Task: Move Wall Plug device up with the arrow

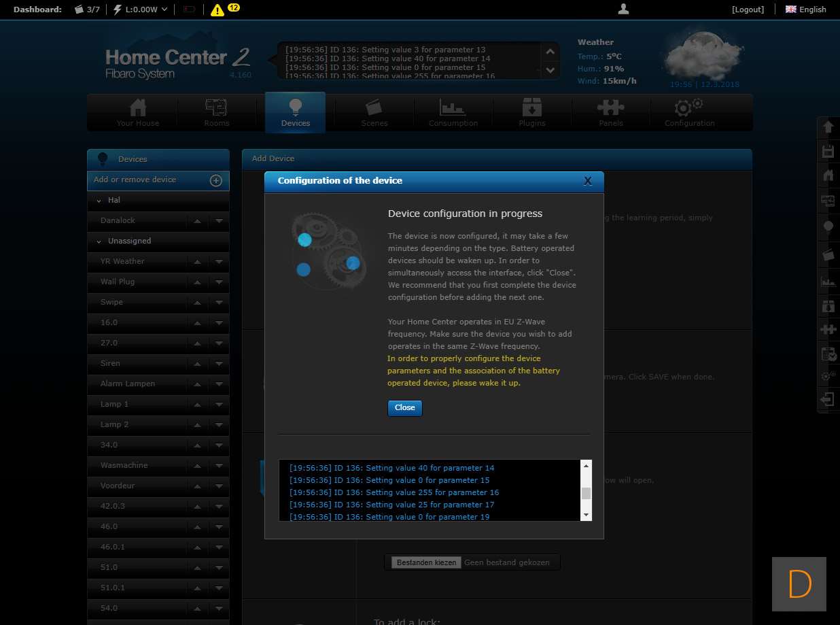Action: tap(197, 282)
